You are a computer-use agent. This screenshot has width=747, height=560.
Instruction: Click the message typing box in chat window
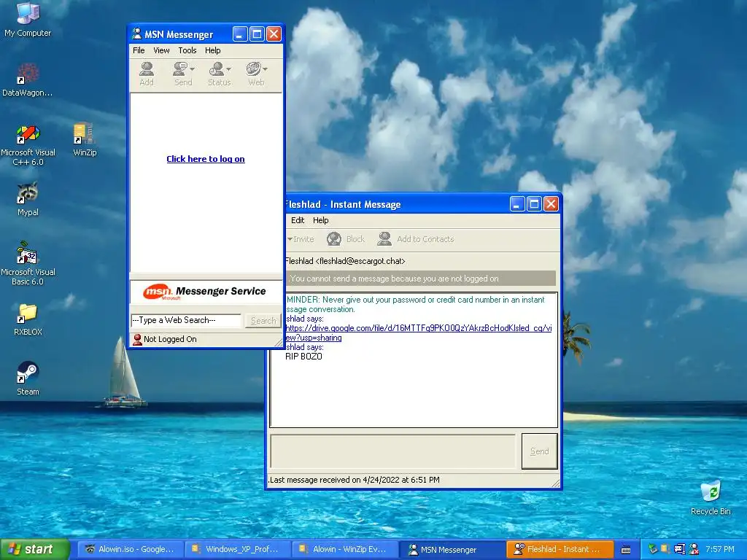[x=392, y=451]
